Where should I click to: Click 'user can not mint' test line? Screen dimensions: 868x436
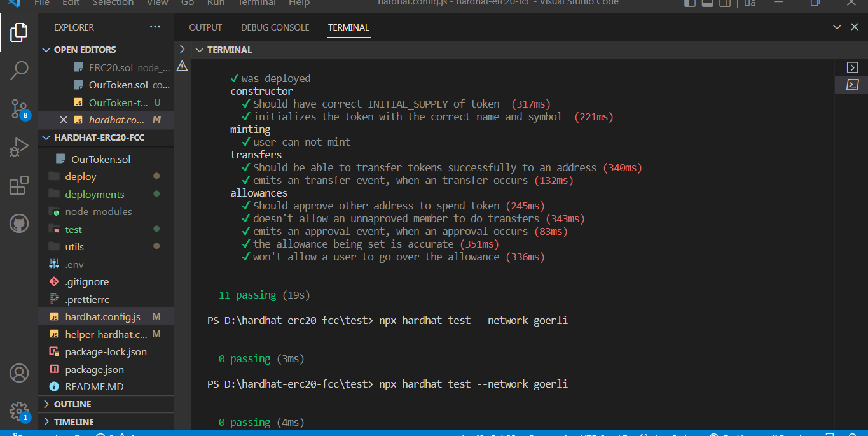[296, 143]
